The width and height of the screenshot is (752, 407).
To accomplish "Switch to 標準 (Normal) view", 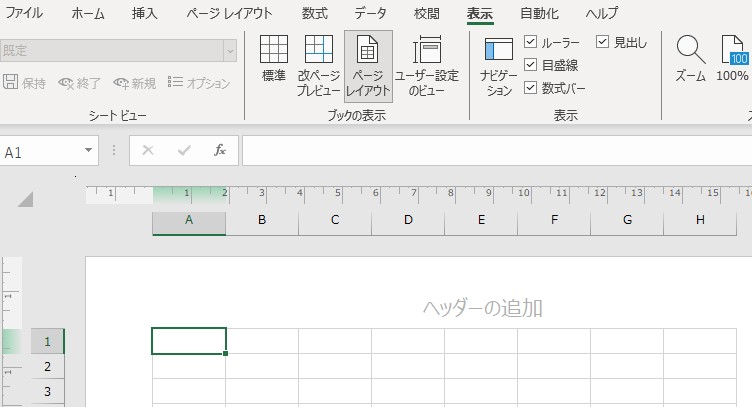I will 274,59.
